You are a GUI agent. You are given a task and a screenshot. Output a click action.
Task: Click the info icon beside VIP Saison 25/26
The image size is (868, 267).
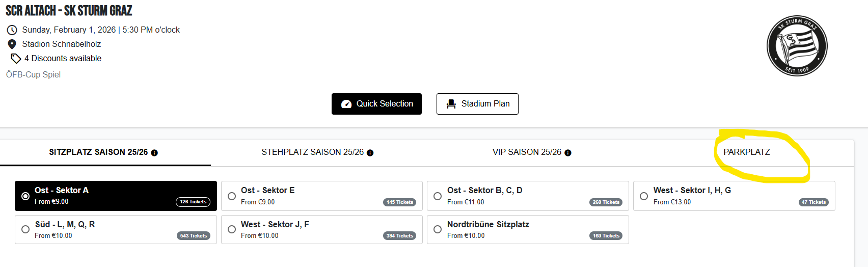tap(568, 153)
